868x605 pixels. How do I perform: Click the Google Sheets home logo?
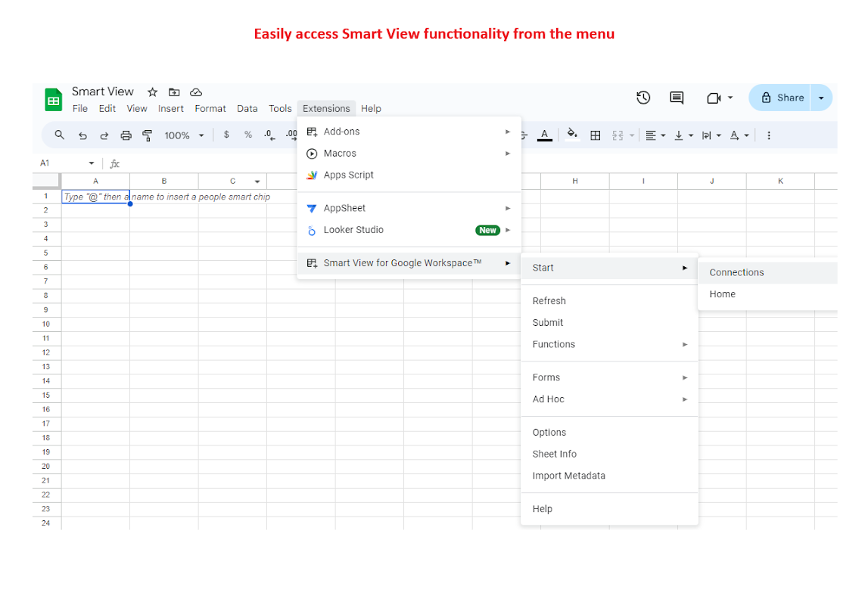[x=53, y=100]
